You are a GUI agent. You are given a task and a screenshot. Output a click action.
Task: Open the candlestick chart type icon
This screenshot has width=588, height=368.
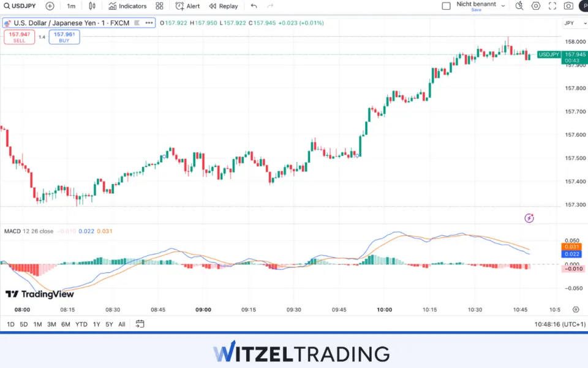coord(92,6)
